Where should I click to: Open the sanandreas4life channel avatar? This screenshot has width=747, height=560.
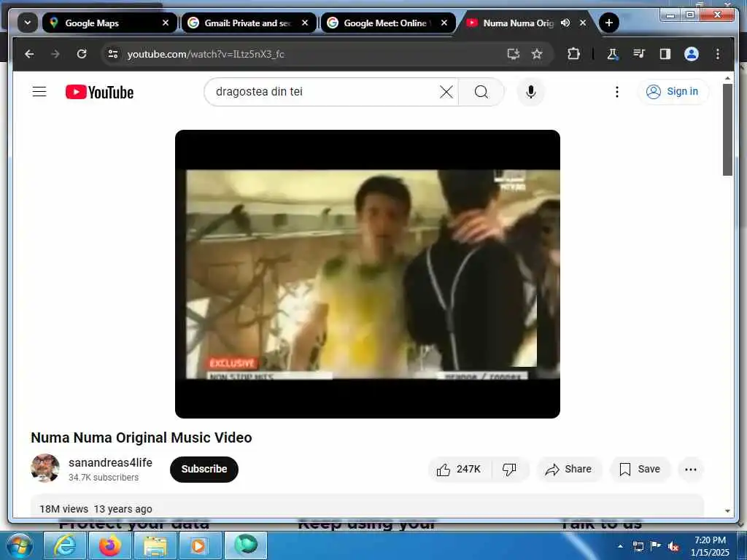click(x=45, y=468)
